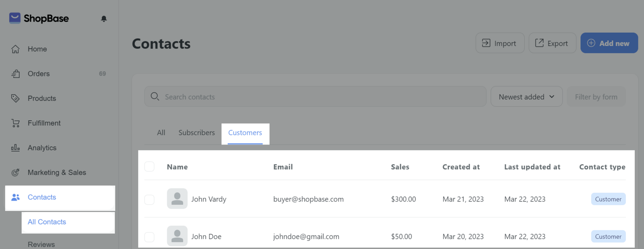Click the Add new button

tap(609, 43)
